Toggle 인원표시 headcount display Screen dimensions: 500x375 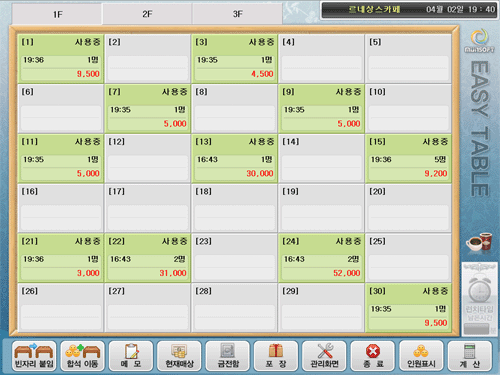point(421,356)
